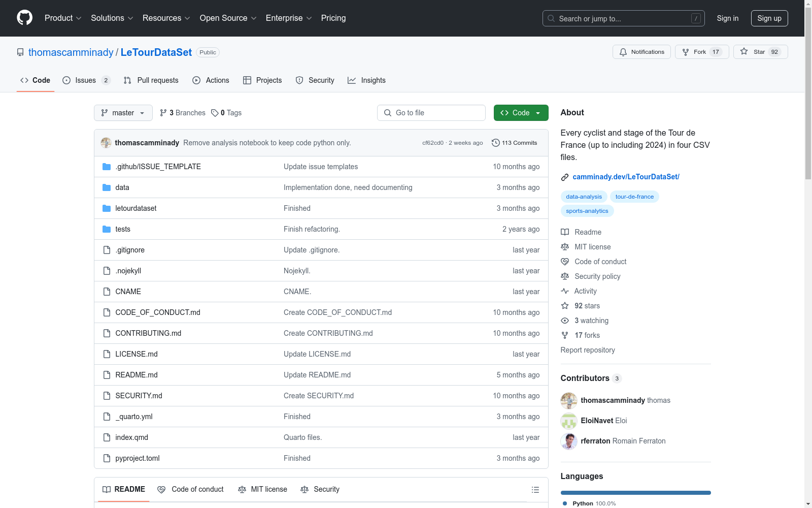Expand the Resources menu
The image size is (812, 508).
166,18
